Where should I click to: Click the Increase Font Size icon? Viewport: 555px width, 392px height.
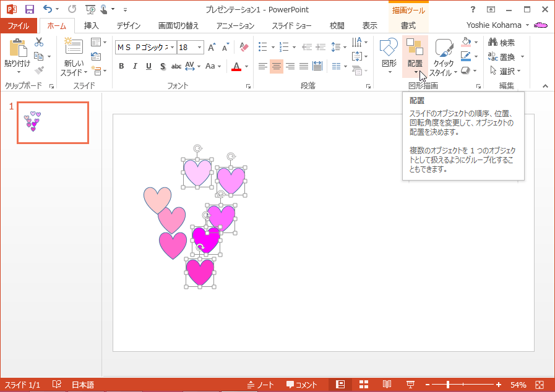point(212,47)
